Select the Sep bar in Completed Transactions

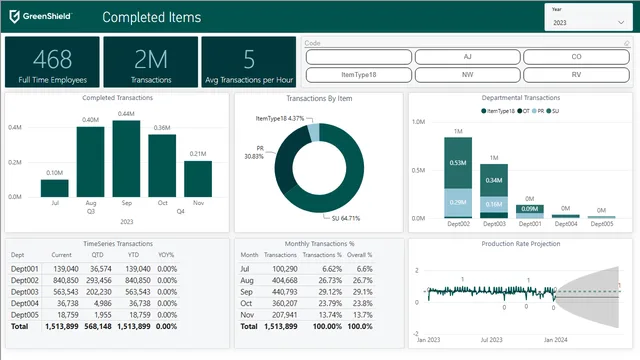[x=127, y=159]
